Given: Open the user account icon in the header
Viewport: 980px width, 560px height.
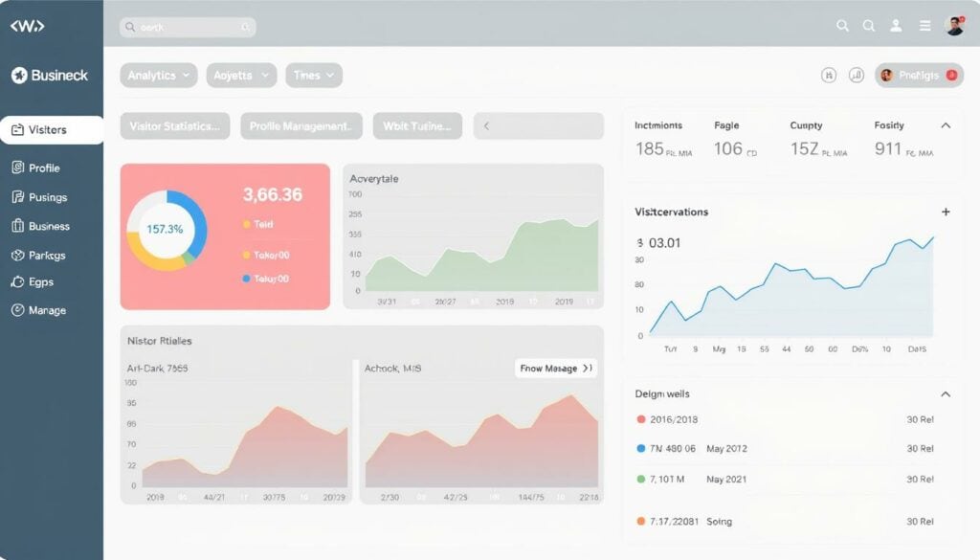Looking at the screenshot, I should click(897, 26).
